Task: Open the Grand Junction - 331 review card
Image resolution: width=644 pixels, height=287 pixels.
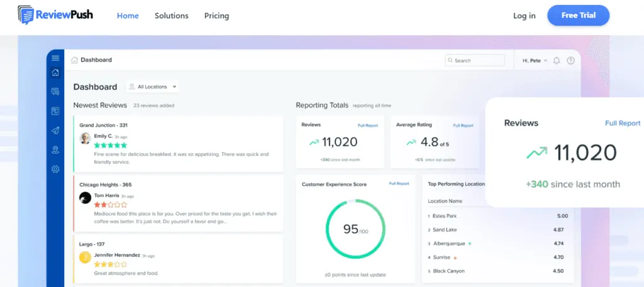Action: tap(178, 144)
